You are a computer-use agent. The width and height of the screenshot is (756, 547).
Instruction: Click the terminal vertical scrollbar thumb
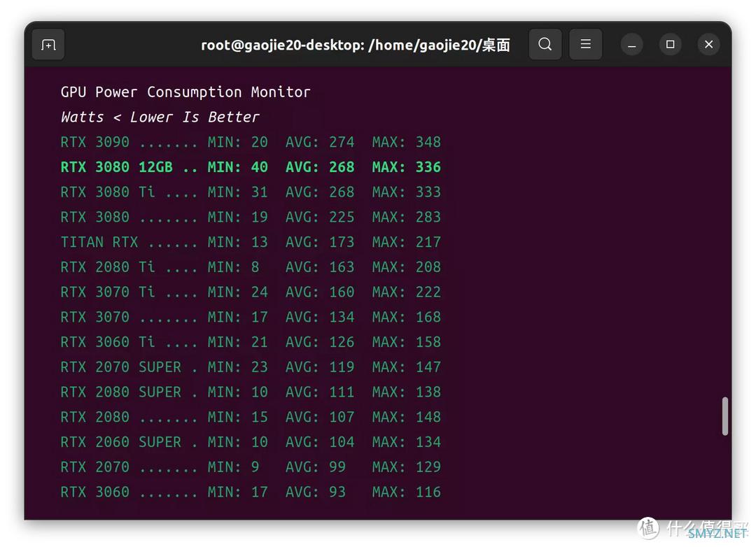724,416
